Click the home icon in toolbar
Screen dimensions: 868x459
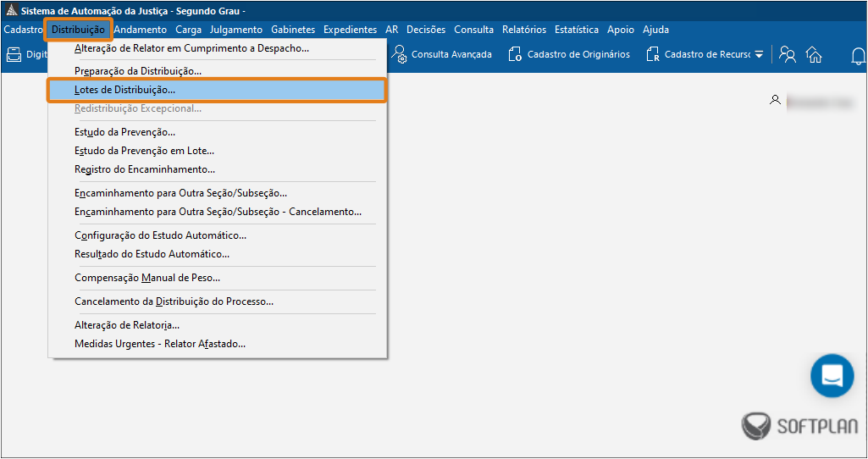coord(814,54)
